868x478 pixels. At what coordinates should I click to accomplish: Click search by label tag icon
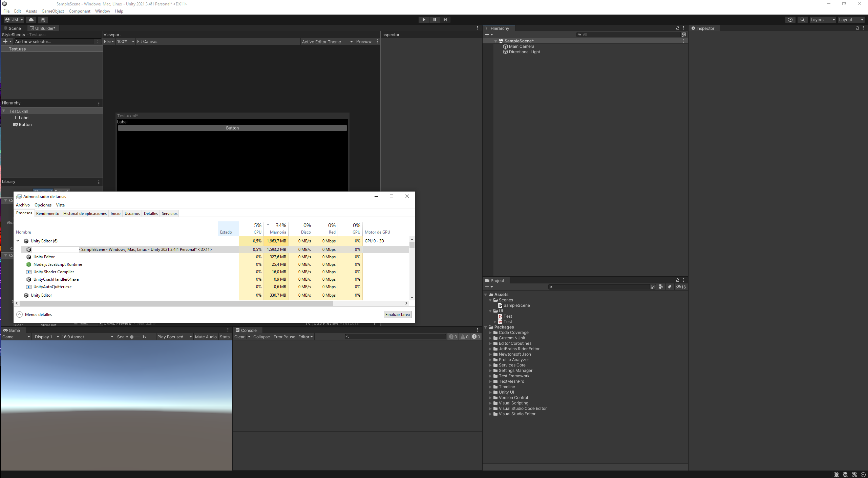[670, 287]
